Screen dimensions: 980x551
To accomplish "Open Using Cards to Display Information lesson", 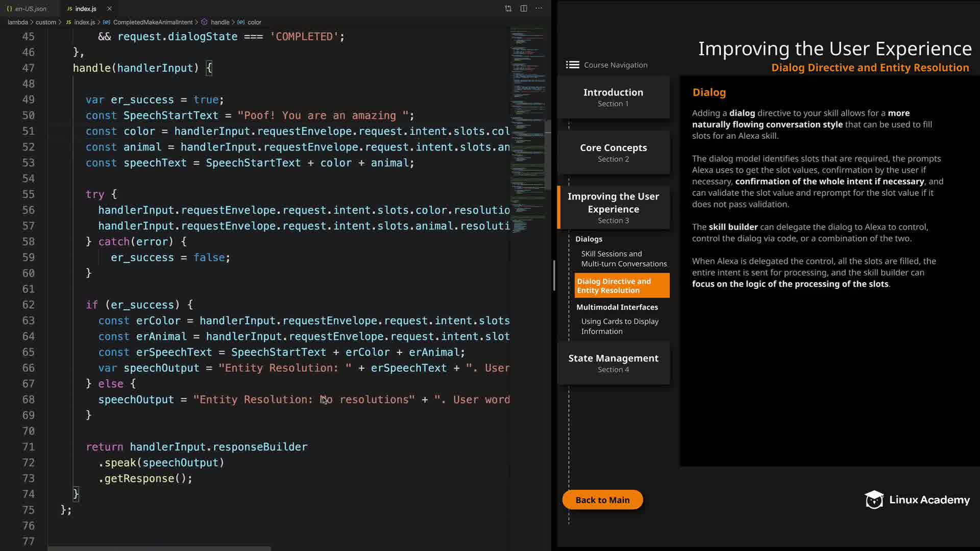I will [619, 326].
